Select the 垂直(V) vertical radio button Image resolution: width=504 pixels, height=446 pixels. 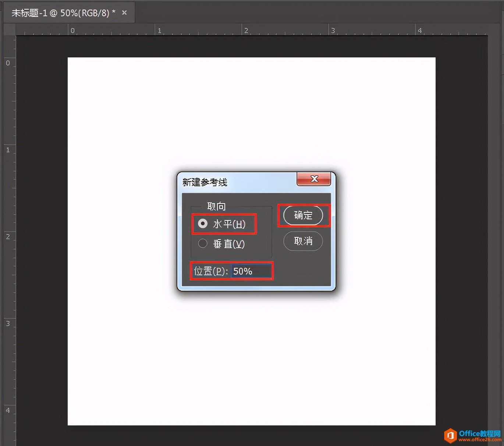point(203,243)
